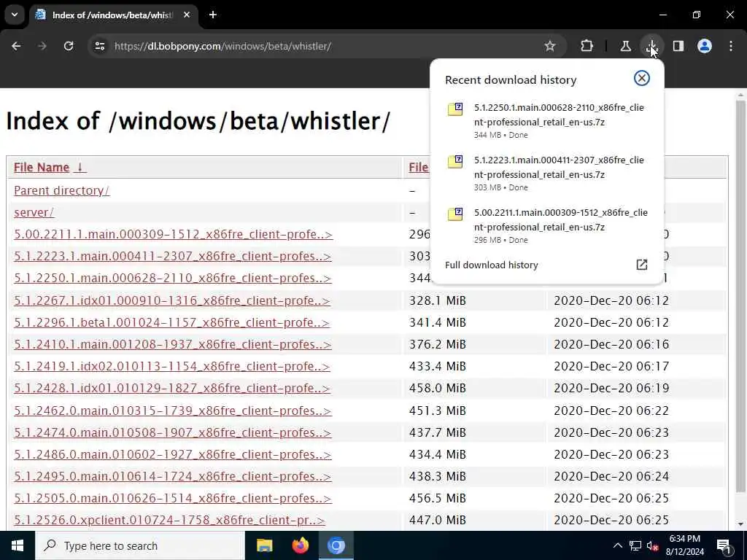This screenshot has height=560, width=747.
Task: Open the Chrome profile avatar
Action: [705, 46]
